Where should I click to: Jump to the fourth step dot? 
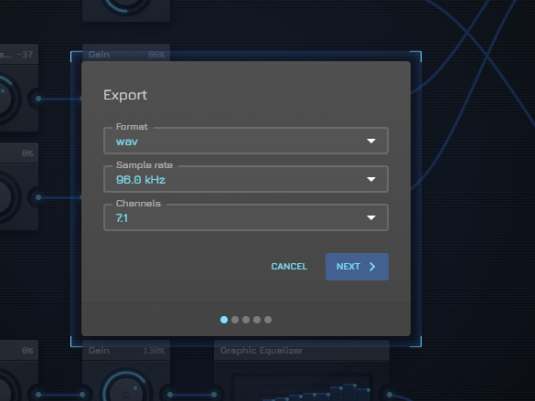coord(257,319)
